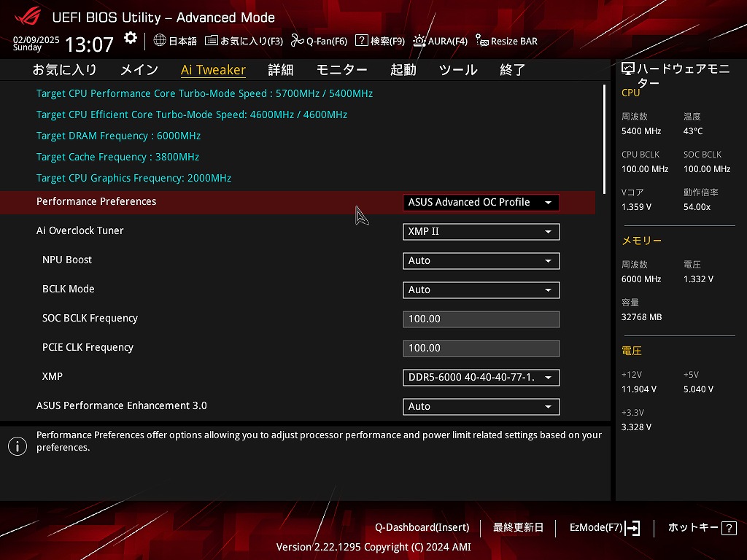The height and width of the screenshot is (560, 747).
Task: Click Vコア value 1.359 V
Action: tap(636, 207)
